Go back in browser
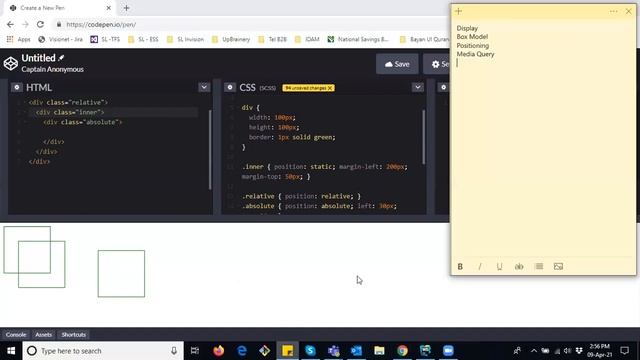 [10, 24]
